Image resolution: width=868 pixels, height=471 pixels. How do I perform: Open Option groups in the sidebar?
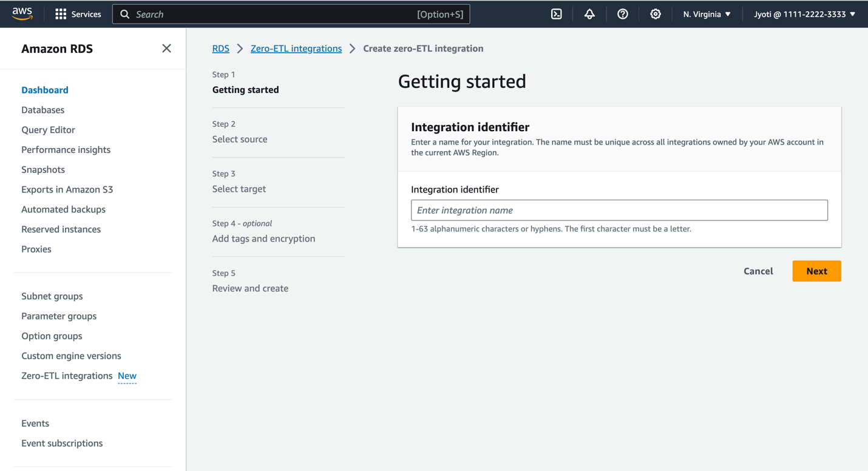pos(52,336)
